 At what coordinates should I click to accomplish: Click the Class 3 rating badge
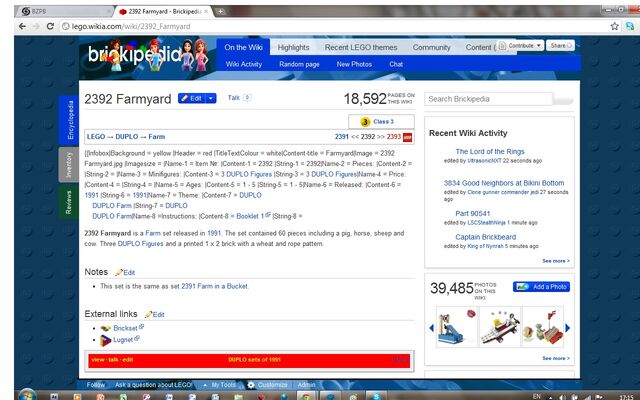point(381,122)
